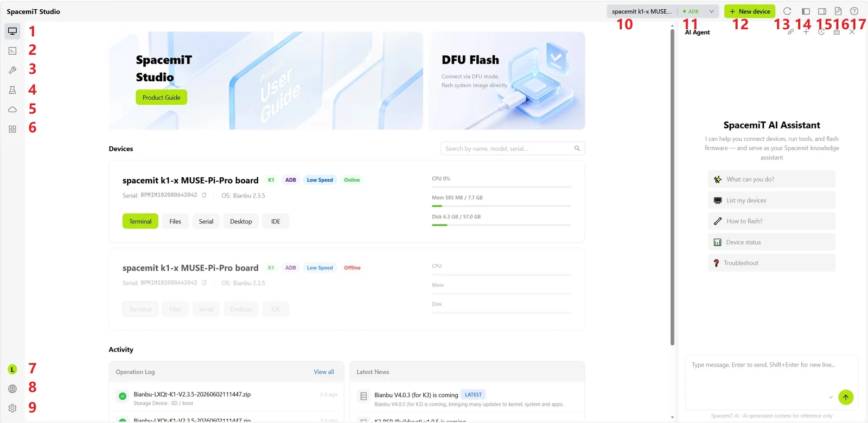Clear AI Agent conversation with broom icon
The image size is (868, 423).
click(x=837, y=32)
